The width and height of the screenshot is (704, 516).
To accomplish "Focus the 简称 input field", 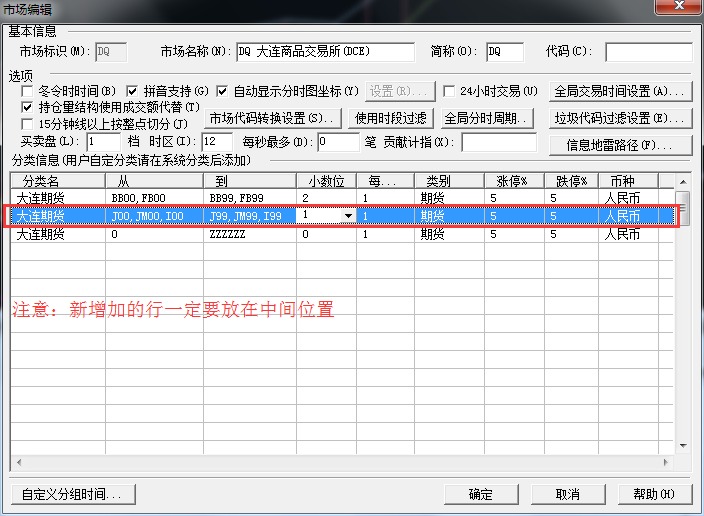I will 505,52.
